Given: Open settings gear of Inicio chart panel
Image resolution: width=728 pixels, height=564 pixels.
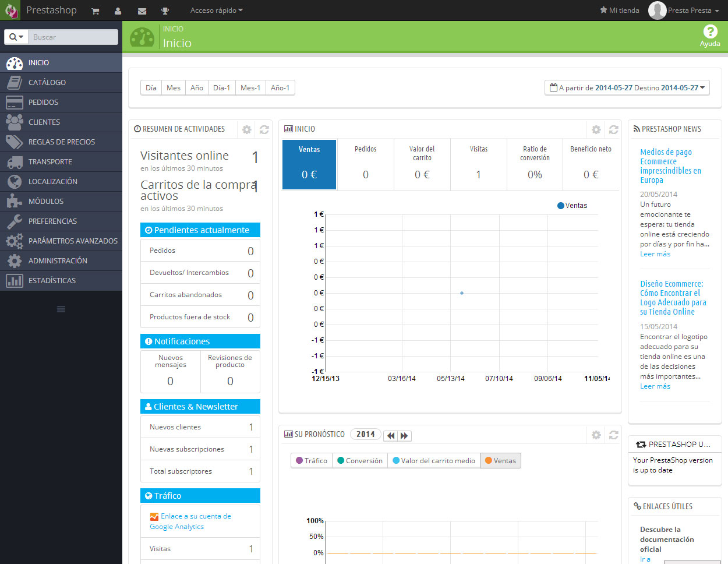Looking at the screenshot, I should point(596,129).
